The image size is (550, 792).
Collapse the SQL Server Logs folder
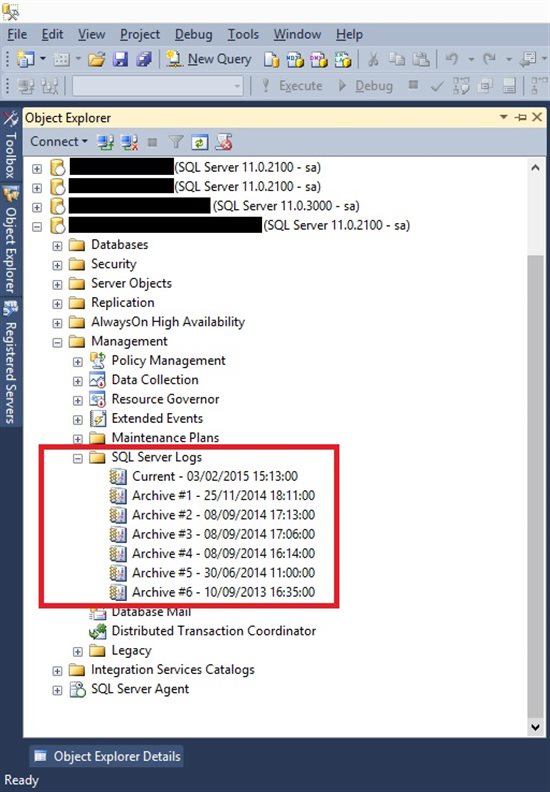[x=77, y=458]
